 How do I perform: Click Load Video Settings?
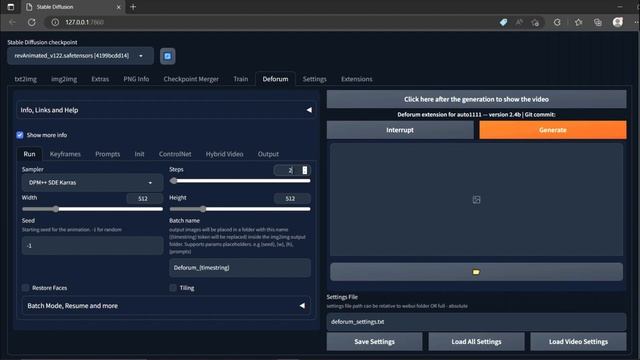click(x=578, y=342)
